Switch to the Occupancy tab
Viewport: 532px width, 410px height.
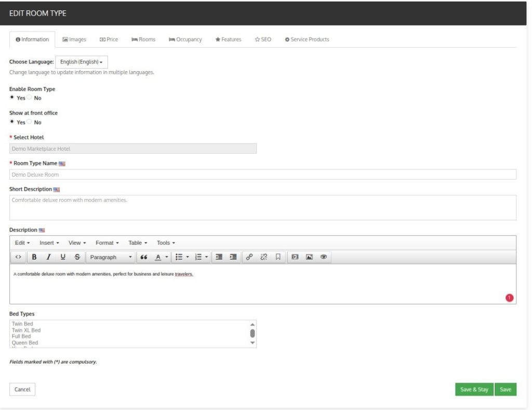185,39
